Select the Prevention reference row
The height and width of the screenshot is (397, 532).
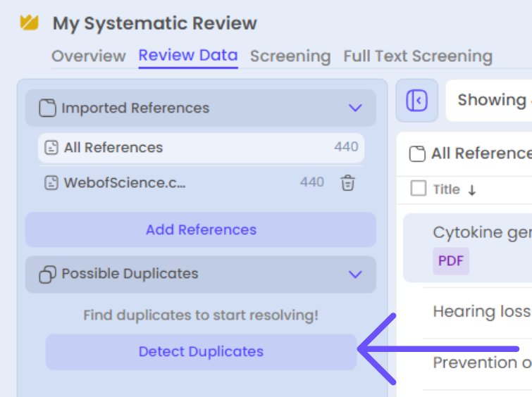pyautogui.click(x=481, y=363)
